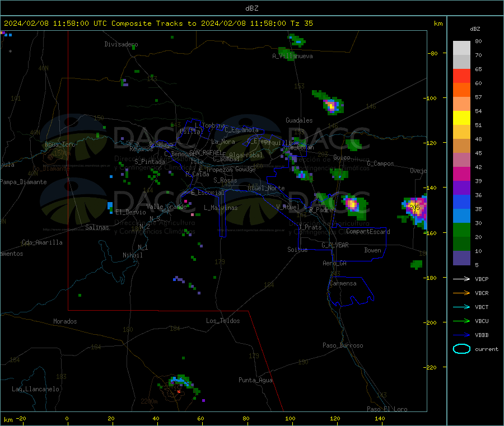
Task: Click the dBZ title at top
Action: [251, 8]
